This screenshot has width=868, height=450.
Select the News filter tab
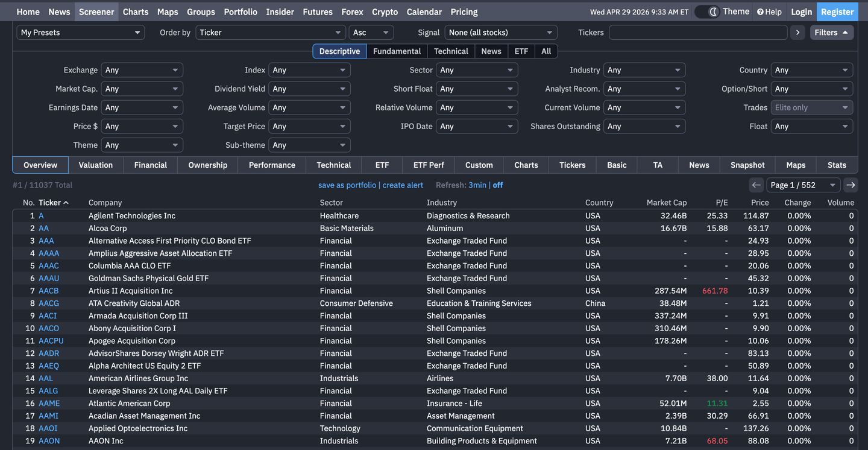[491, 51]
